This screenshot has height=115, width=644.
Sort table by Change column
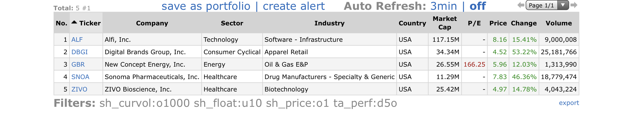pyautogui.click(x=524, y=23)
